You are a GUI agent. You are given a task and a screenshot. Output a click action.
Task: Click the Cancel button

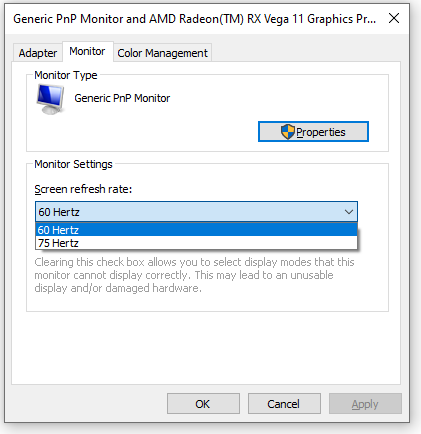click(284, 404)
